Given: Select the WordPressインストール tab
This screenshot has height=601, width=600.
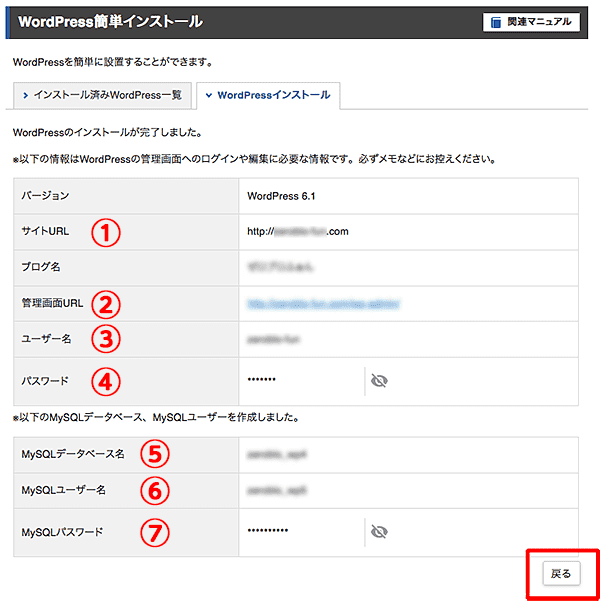Looking at the screenshot, I should [x=268, y=95].
